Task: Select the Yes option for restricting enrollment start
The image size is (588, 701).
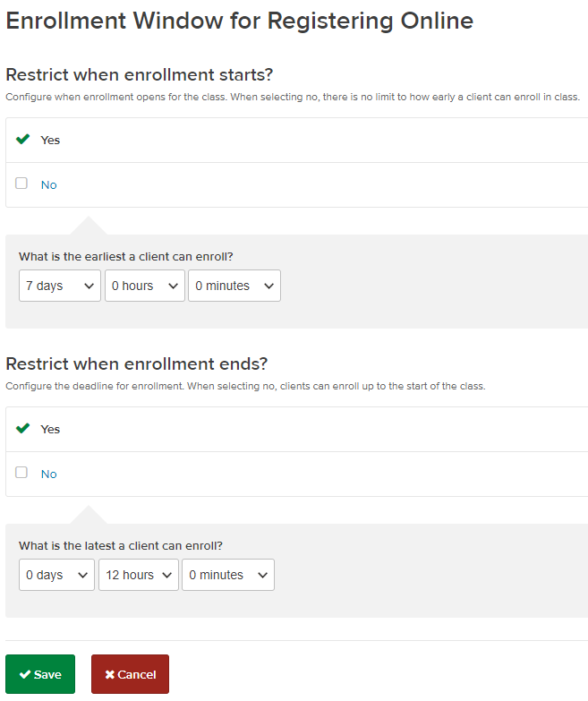Action: pyautogui.click(x=50, y=141)
